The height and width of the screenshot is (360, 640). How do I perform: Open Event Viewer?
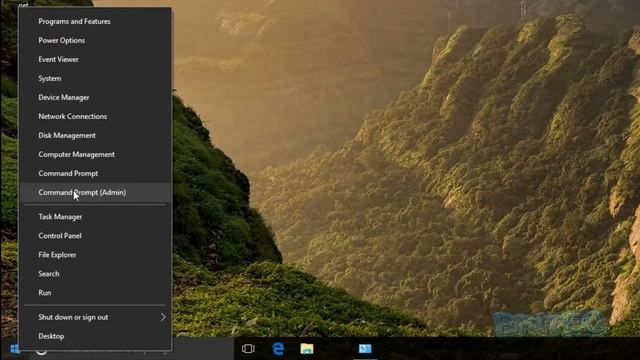[x=95, y=59]
